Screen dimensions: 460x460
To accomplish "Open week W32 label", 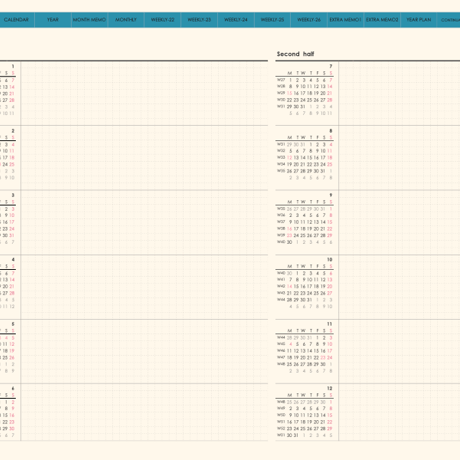I will (x=281, y=151).
